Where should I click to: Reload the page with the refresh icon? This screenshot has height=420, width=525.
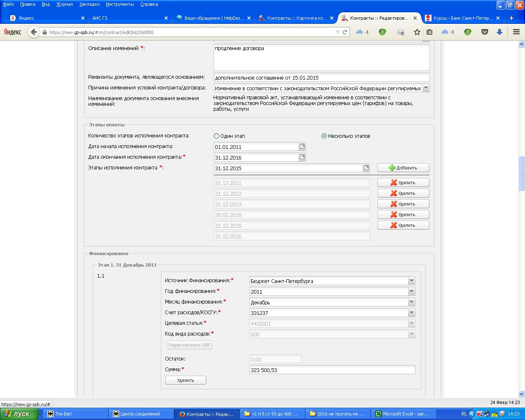(345, 32)
